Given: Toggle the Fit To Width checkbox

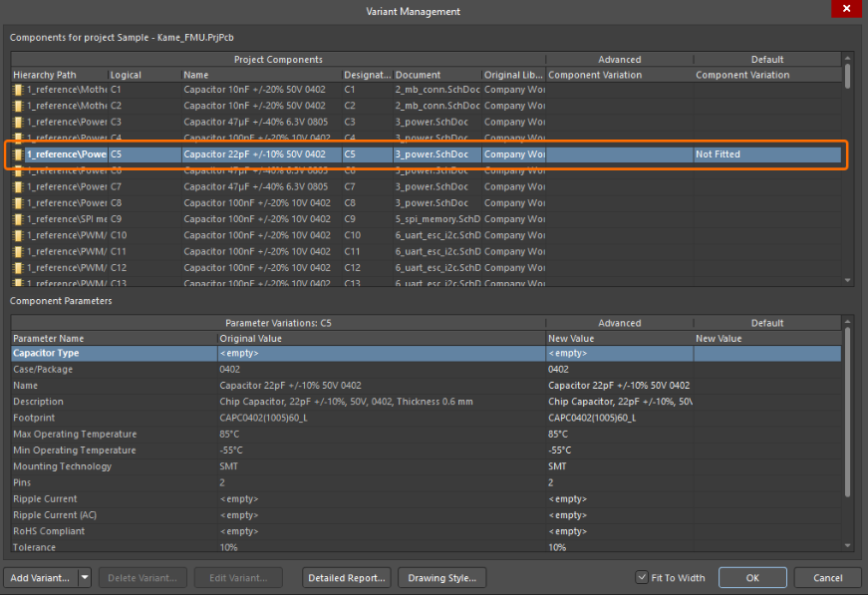Looking at the screenshot, I should coord(642,577).
